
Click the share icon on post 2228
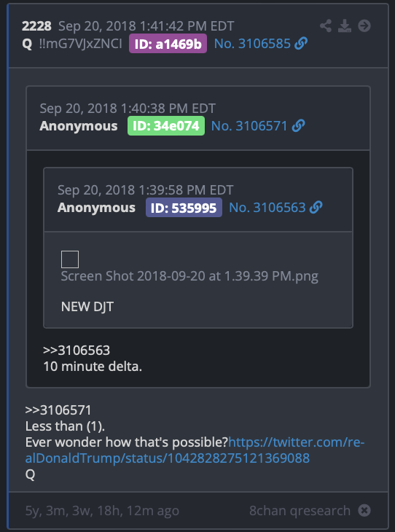(x=326, y=26)
